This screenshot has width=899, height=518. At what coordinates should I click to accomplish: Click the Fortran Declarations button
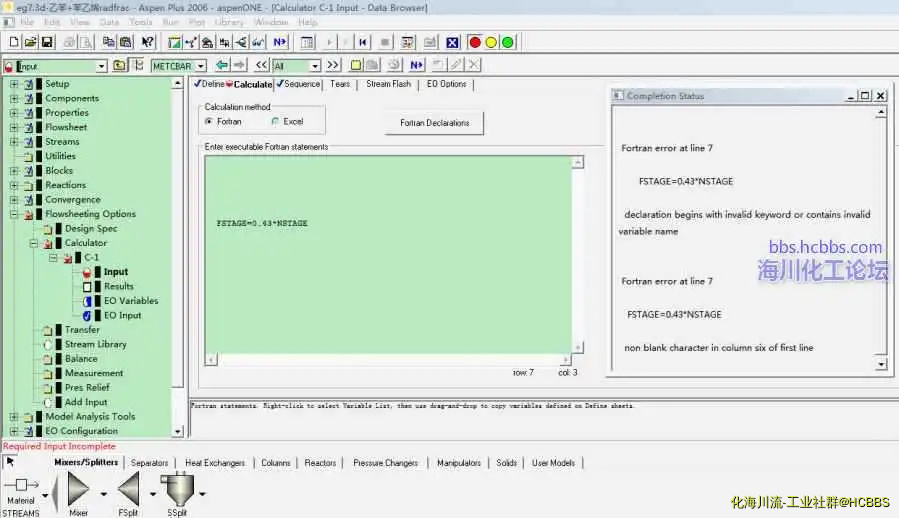(434, 123)
